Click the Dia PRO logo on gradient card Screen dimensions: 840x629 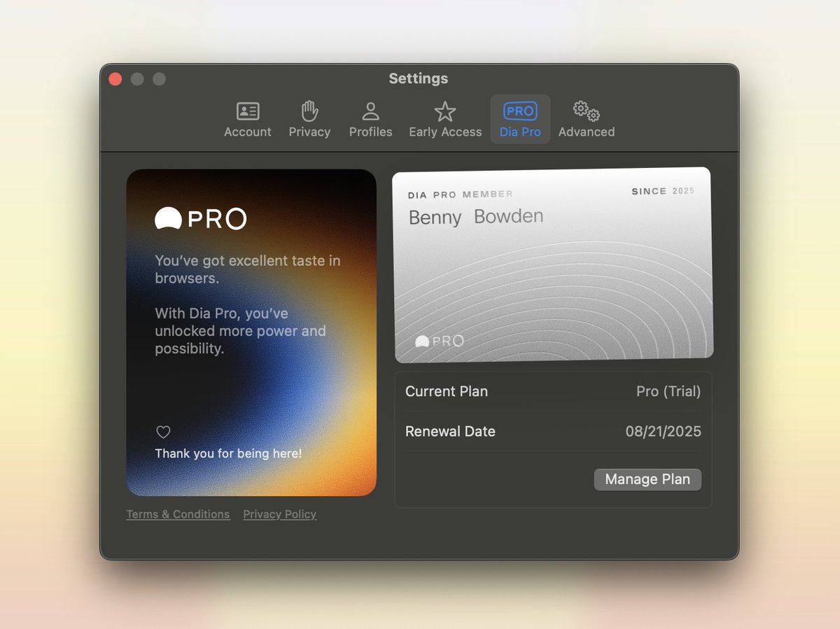pos(201,219)
